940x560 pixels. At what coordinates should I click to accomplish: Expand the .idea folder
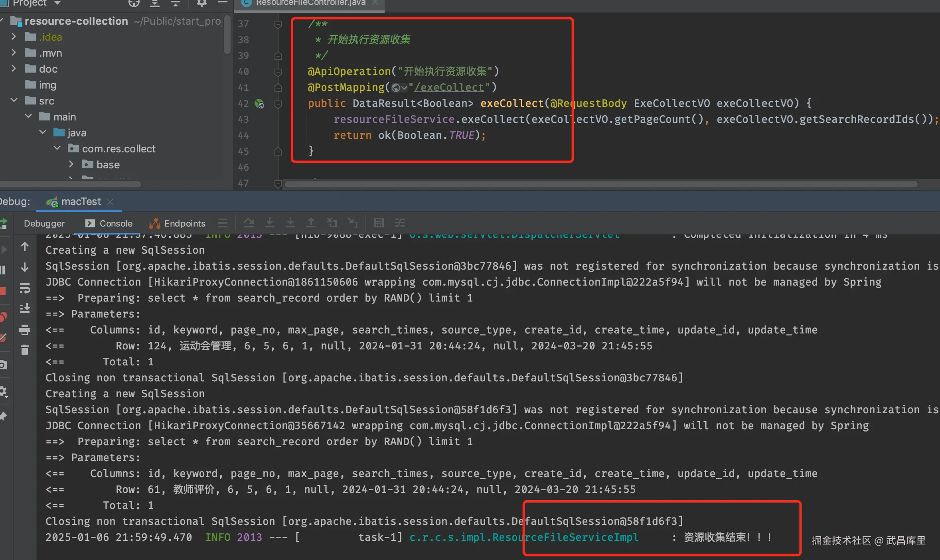point(14,37)
